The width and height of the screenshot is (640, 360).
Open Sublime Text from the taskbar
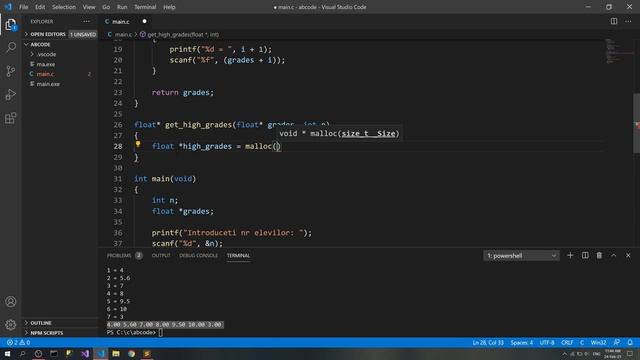pyautogui.click(x=147, y=353)
